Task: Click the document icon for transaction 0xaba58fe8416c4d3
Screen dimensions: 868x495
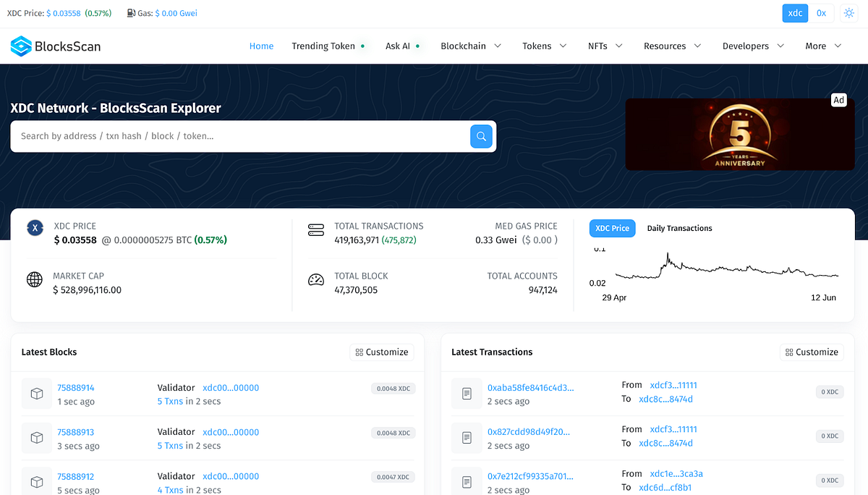Action: click(467, 394)
